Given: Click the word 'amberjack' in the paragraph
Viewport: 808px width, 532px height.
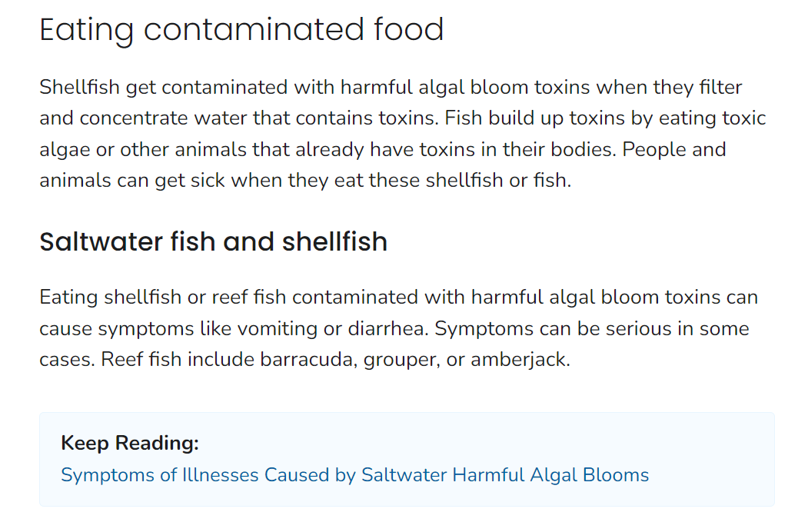Looking at the screenshot, I should pos(519,360).
